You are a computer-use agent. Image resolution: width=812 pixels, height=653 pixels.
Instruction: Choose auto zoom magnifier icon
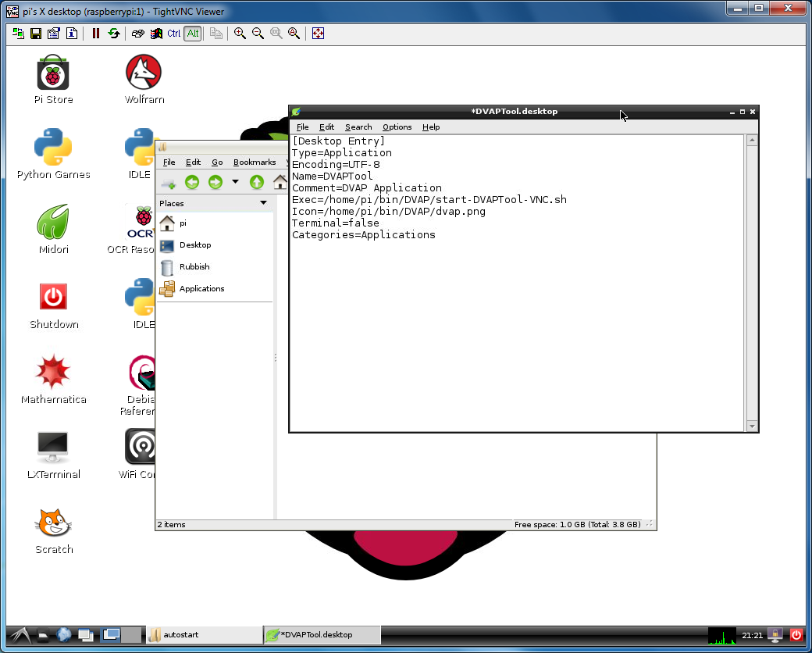point(294,34)
